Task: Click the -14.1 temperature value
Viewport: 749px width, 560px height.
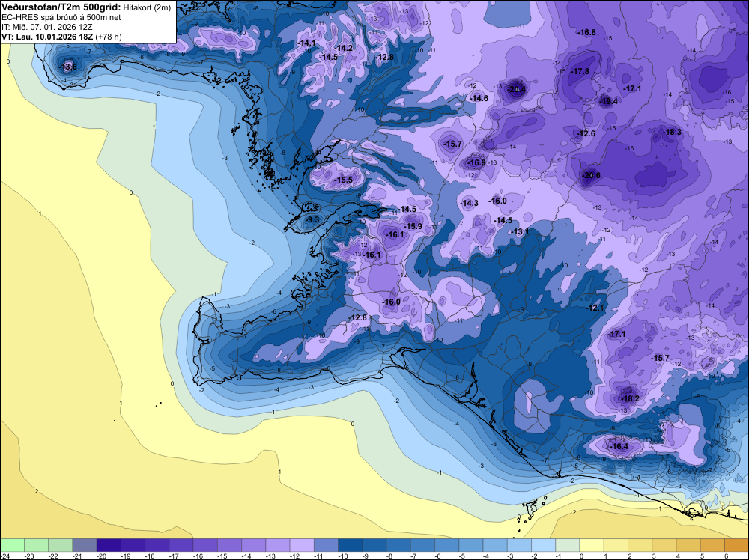Action: (306, 43)
